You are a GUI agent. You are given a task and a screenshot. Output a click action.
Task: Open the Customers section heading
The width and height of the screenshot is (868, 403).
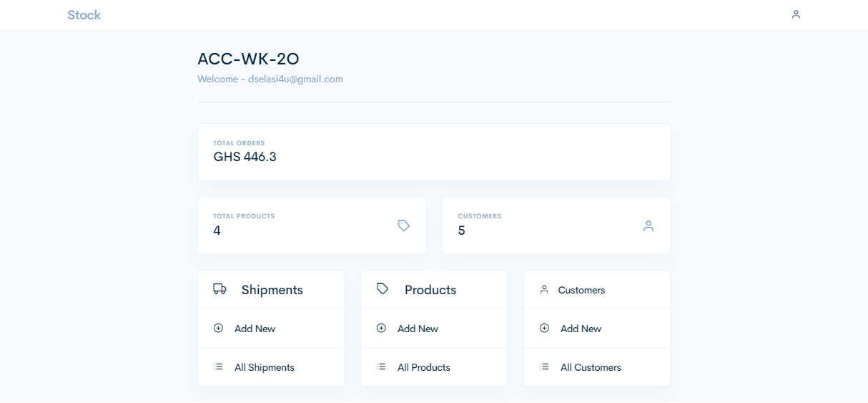pyautogui.click(x=581, y=290)
